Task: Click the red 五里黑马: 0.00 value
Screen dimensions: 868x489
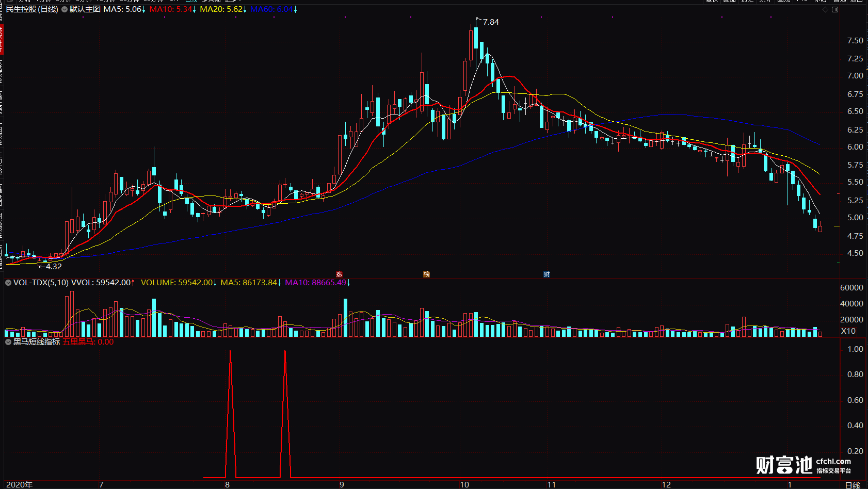Action: point(88,342)
